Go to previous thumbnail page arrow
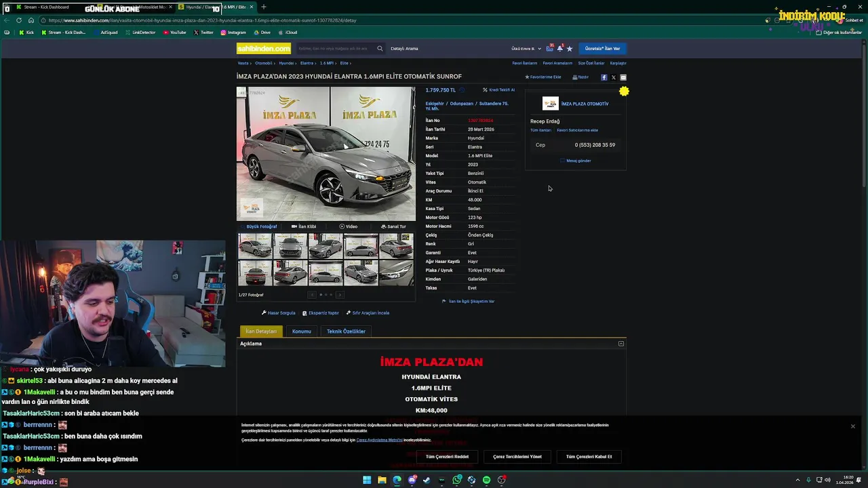Image resolution: width=868 pixels, height=488 pixels. pyautogui.click(x=312, y=295)
